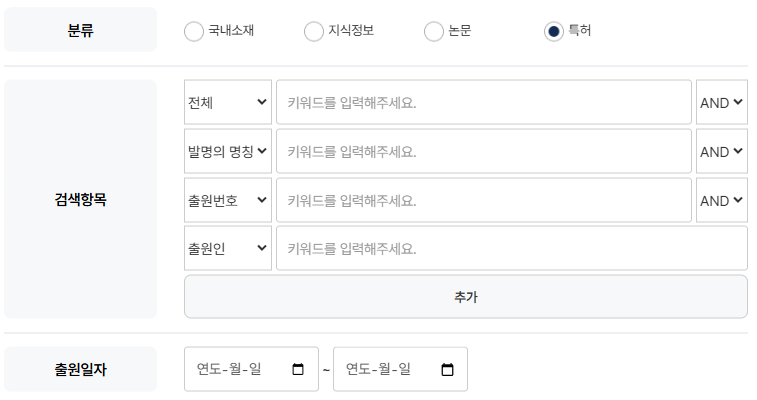This screenshot has width=757, height=400.
Task: Click the 출원일자 start date field
Action: click(x=251, y=369)
